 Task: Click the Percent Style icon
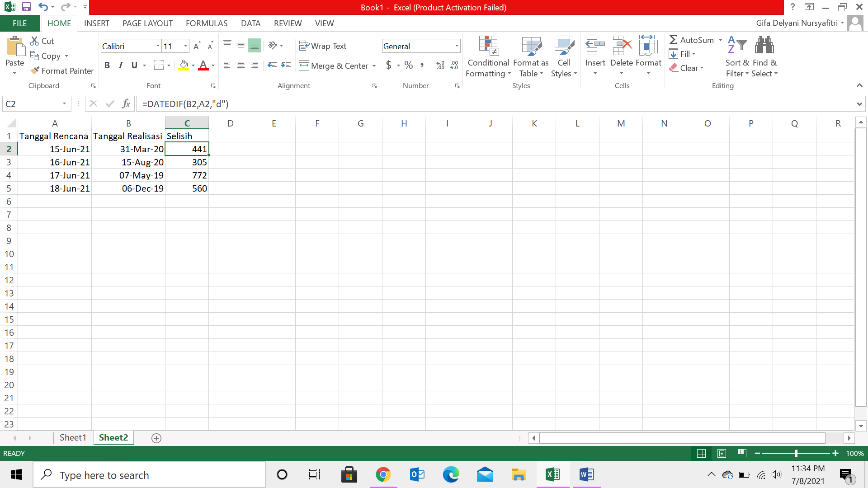[x=409, y=66]
